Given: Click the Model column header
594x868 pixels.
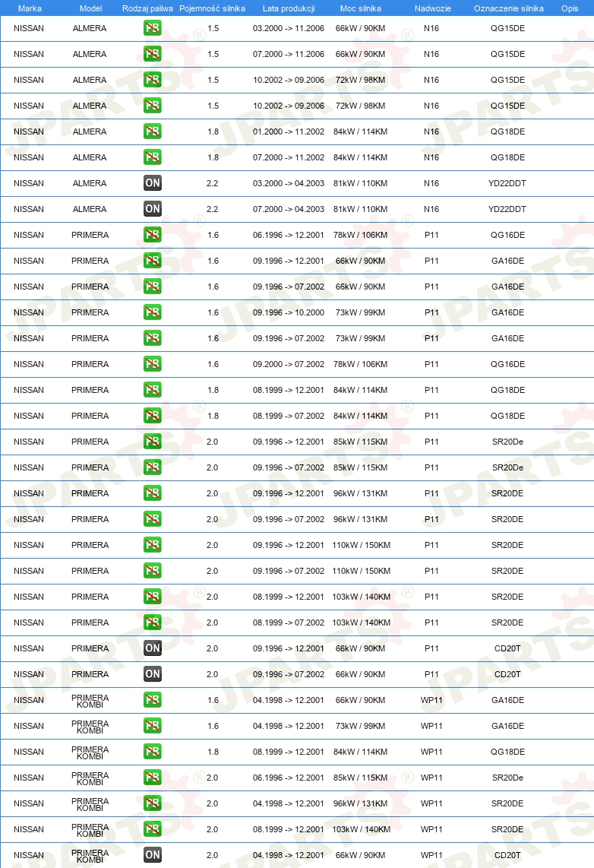Looking at the screenshot, I should click(90, 8).
